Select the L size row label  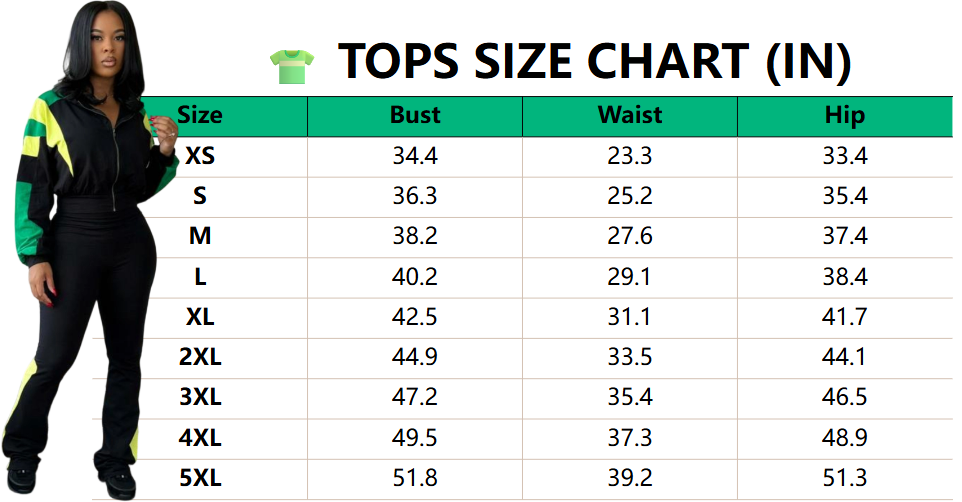tap(200, 277)
